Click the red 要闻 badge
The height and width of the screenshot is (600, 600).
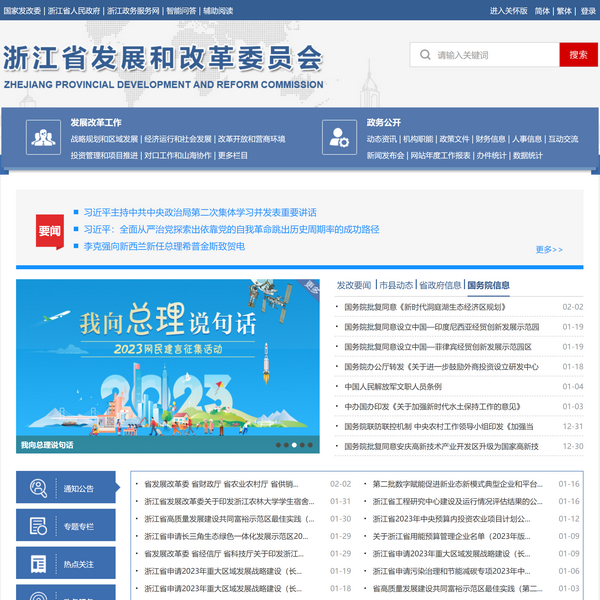[50, 230]
